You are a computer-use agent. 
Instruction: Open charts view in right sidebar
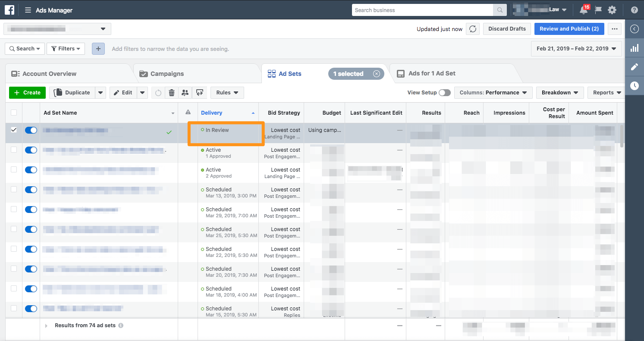click(x=635, y=48)
